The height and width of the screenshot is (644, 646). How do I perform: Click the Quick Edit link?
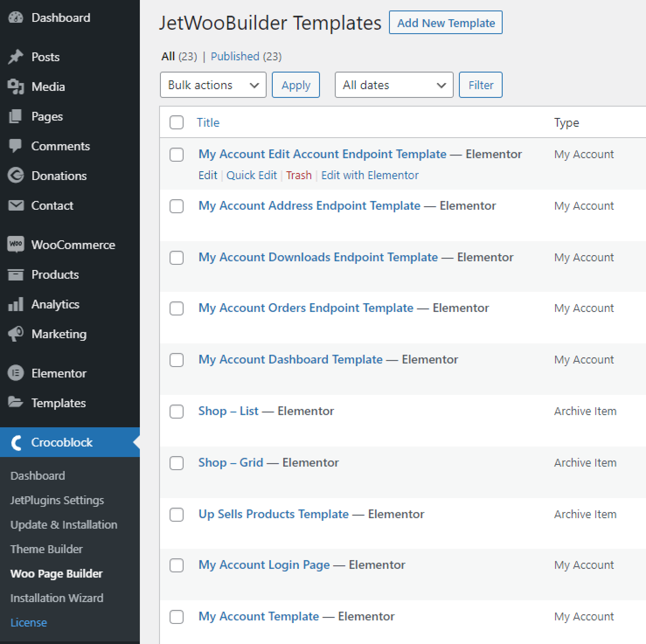(252, 175)
